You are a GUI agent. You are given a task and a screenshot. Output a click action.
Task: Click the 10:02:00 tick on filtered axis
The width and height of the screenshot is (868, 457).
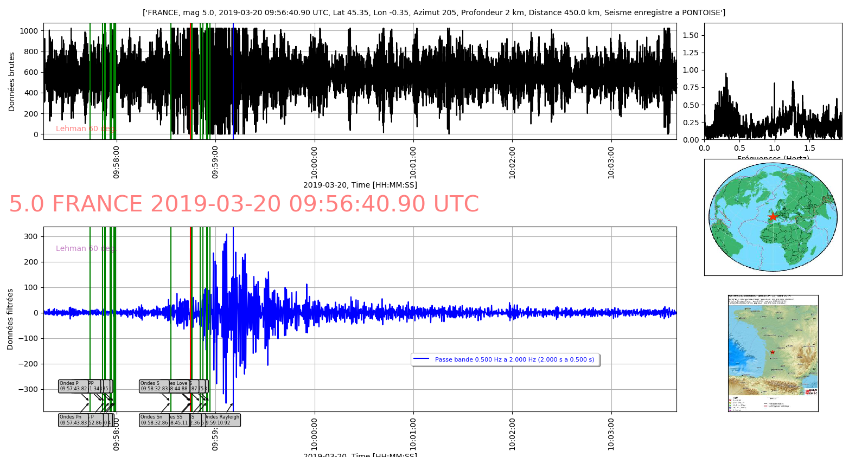click(x=513, y=434)
